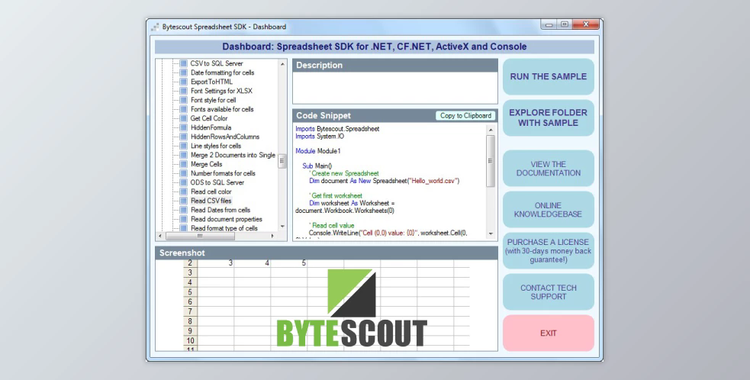Click sample tree scroll up arrow
Image resolution: width=750 pixels, height=380 pixels.
[282, 64]
